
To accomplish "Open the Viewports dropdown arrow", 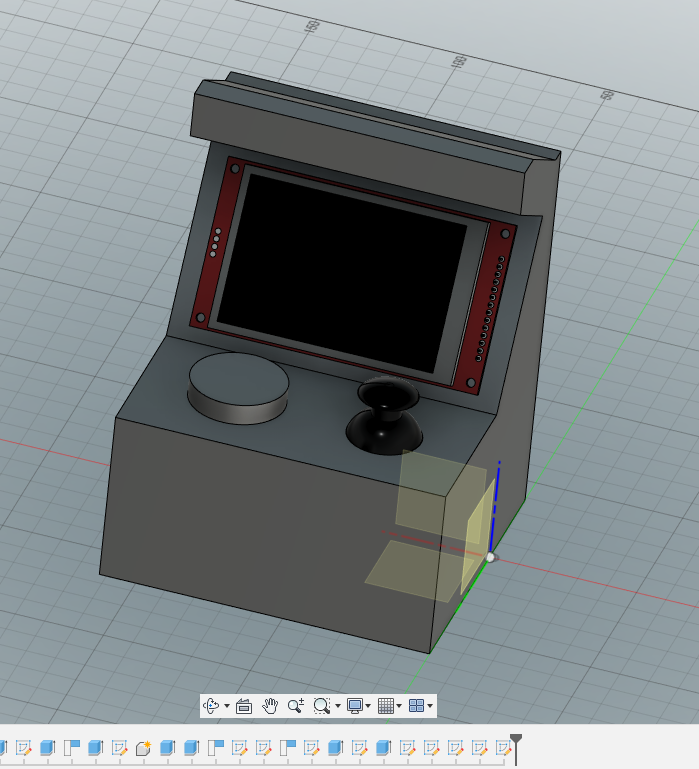I will point(431,707).
